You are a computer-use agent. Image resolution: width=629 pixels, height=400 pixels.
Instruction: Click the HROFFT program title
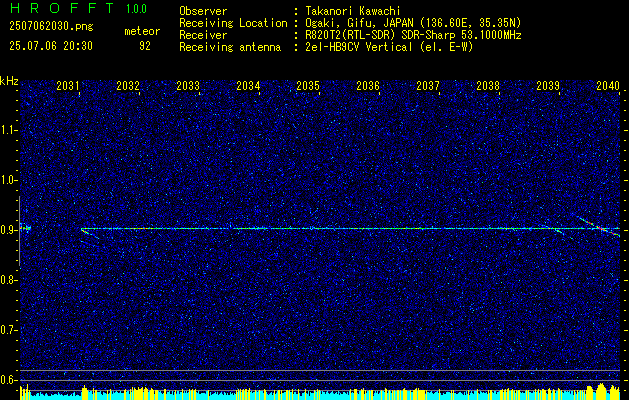pyautogui.click(x=62, y=8)
